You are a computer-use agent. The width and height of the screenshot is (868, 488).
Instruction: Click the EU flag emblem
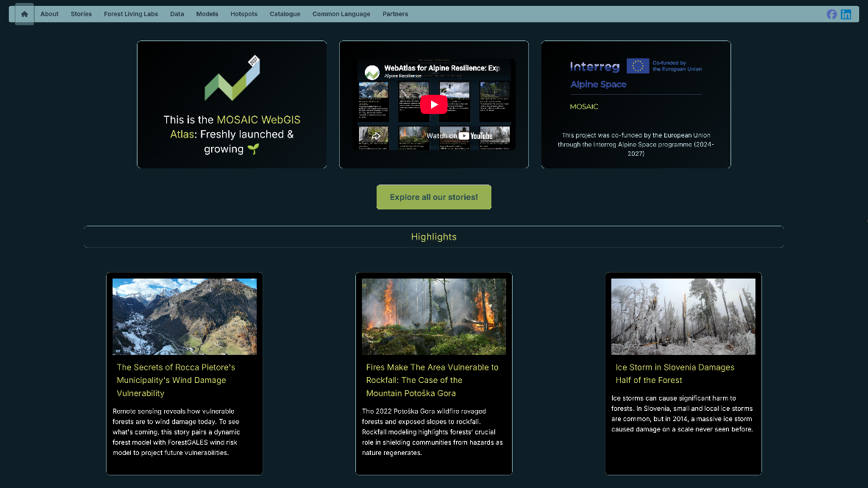pyautogui.click(x=638, y=66)
